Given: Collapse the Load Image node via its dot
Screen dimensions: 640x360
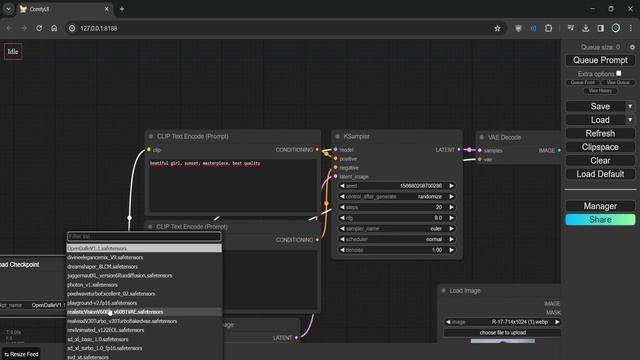Looking at the screenshot, I should [x=443, y=291].
